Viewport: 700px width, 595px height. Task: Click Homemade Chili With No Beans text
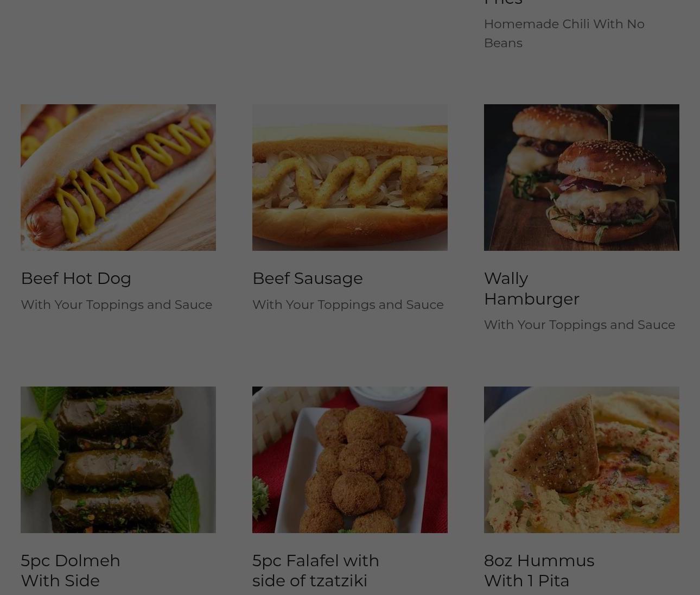[x=564, y=34]
